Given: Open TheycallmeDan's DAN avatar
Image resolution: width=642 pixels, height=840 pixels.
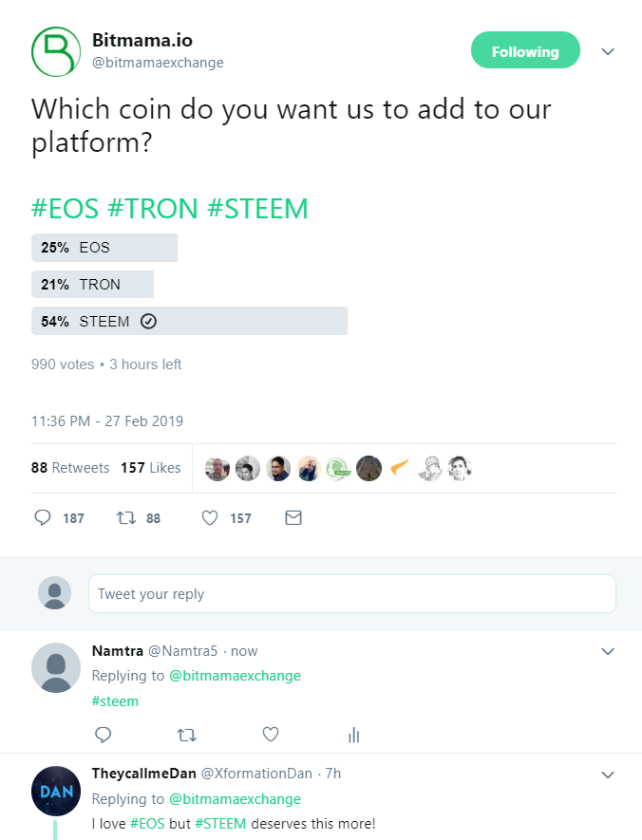Looking at the screenshot, I should [56, 791].
